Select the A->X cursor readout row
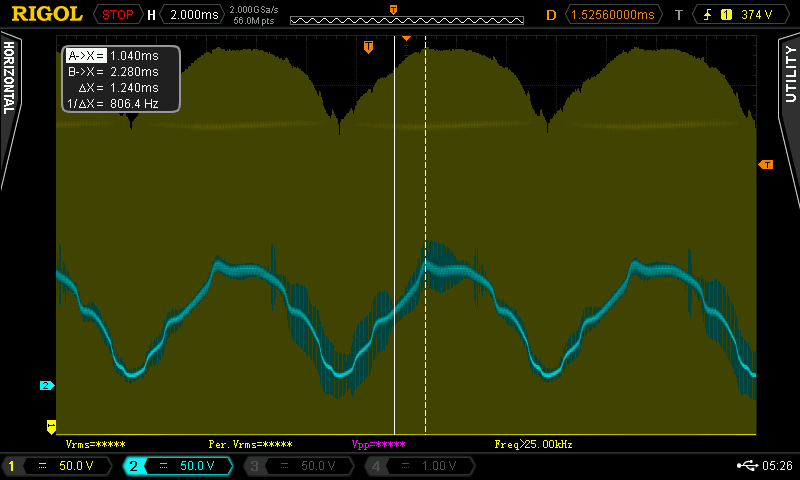Image resolution: width=800 pixels, height=480 pixels. click(113, 56)
